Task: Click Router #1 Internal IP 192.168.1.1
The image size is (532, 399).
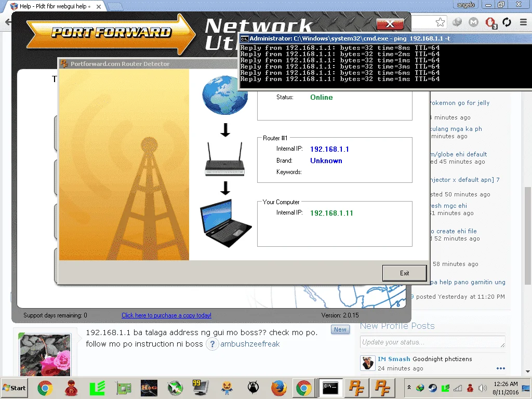Action: [329, 149]
